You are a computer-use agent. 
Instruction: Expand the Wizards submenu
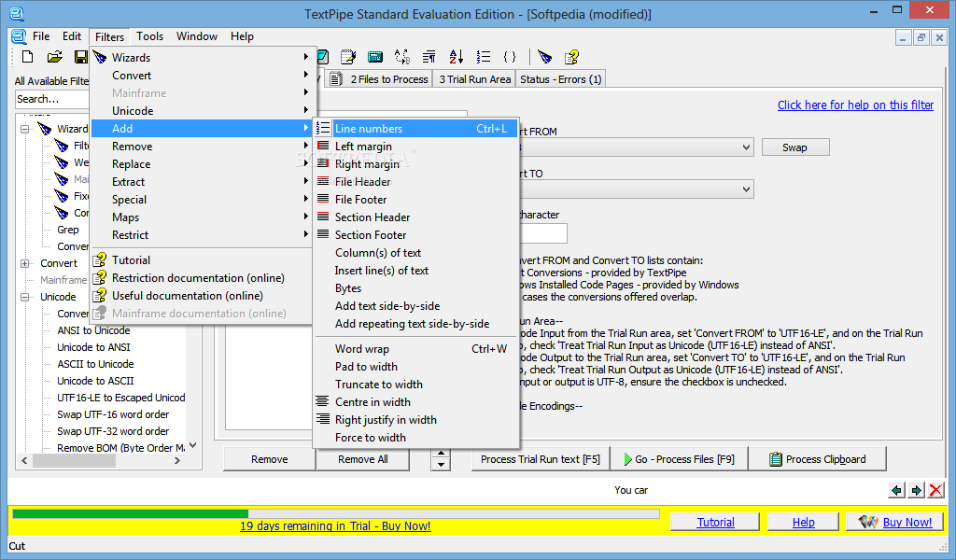203,57
